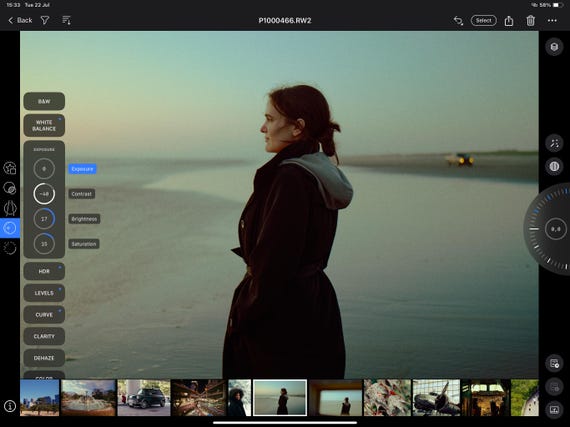Image resolution: width=570 pixels, height=427 pixels.
Task: Delete photo with trash icon
Action: click(x=530, y=21)
